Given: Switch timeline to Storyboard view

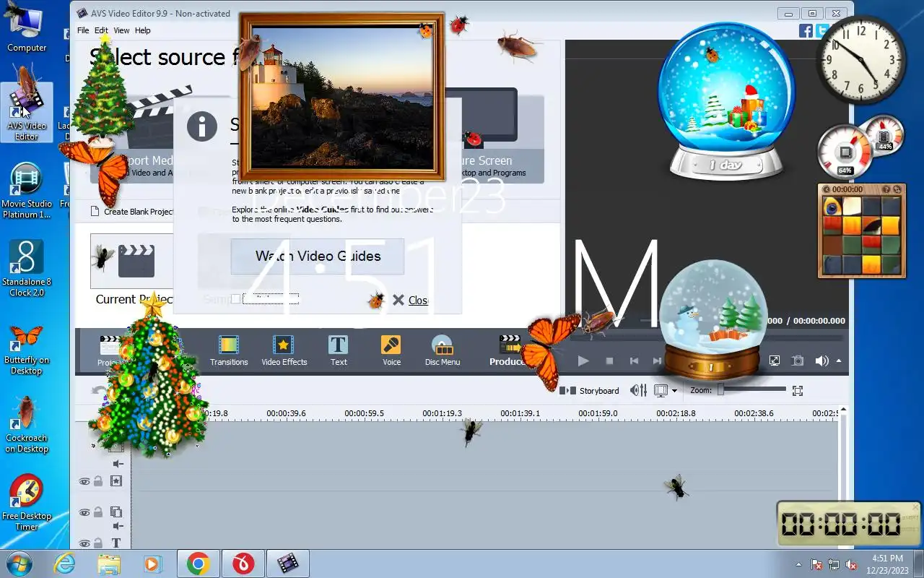Looking at the screenshot, I should (590, 390).
